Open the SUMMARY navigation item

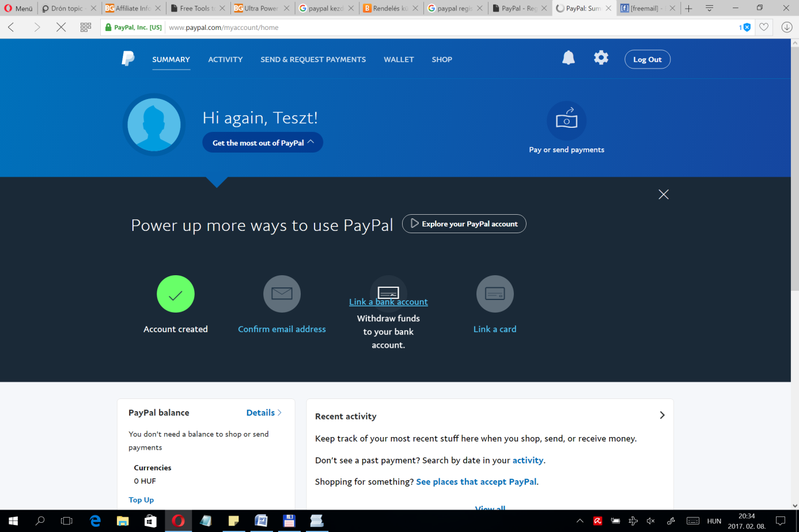[x=171, y=59]
